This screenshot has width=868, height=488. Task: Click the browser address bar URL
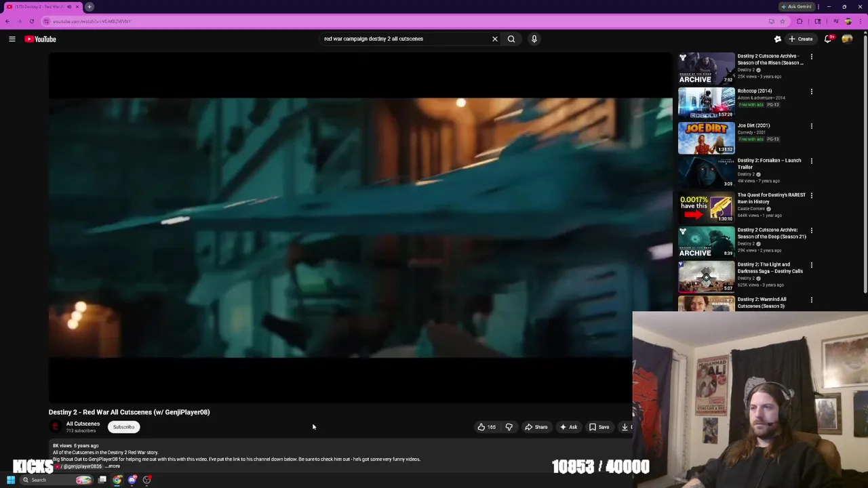[92, 21]
